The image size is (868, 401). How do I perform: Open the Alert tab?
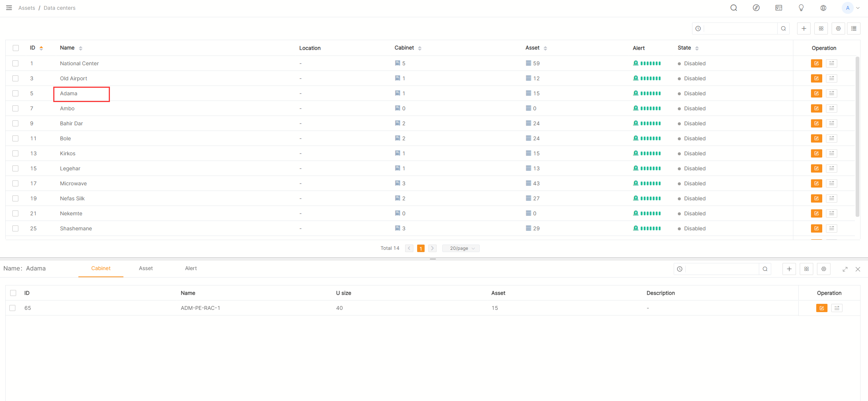(x=191, y=268)
